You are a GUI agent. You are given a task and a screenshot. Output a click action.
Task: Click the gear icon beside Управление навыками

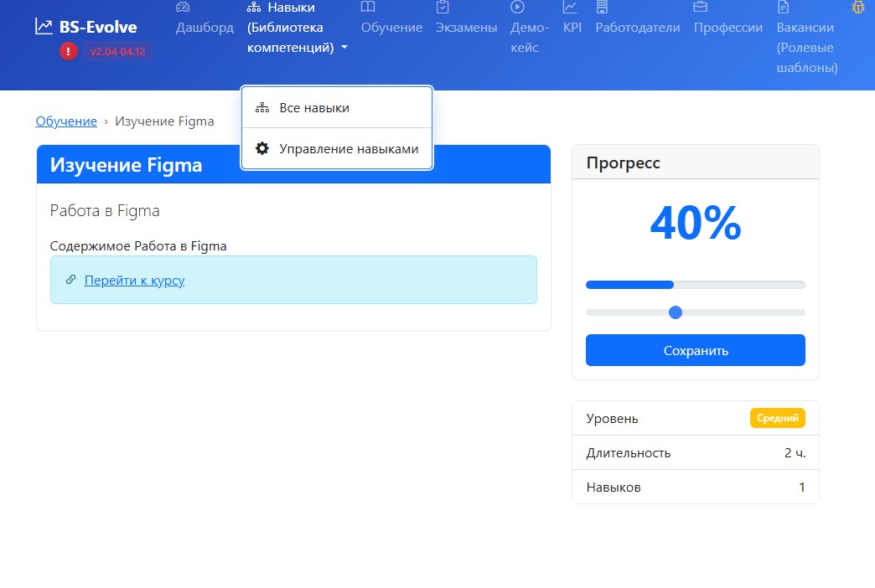coord(262,148)
